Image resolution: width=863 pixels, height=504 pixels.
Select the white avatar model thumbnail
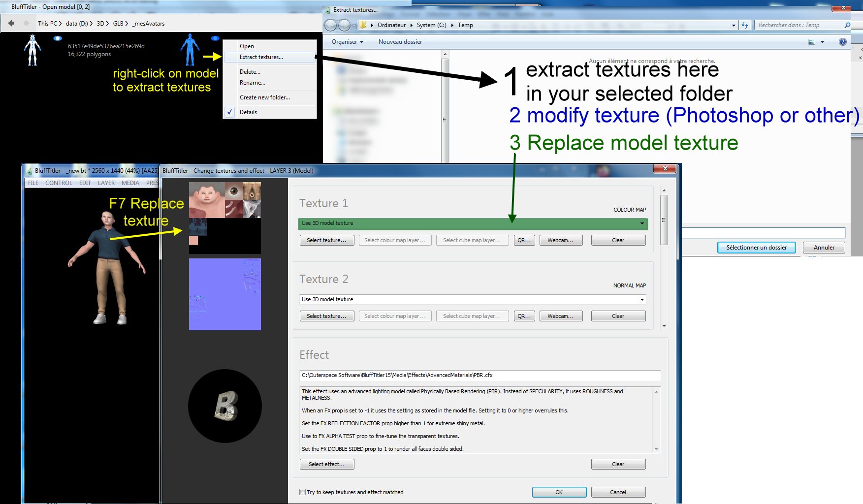pyautogui.click(x=32, y=50)
